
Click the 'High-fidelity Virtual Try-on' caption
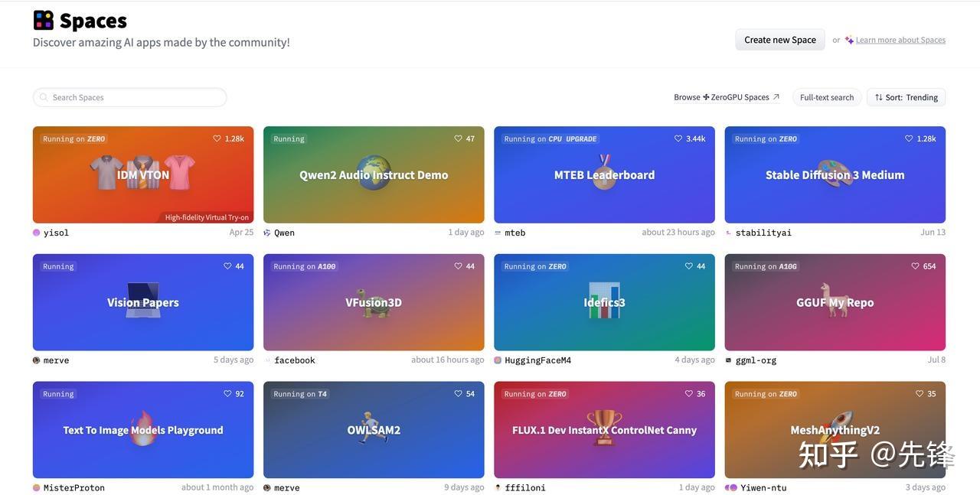coord(207,217)
